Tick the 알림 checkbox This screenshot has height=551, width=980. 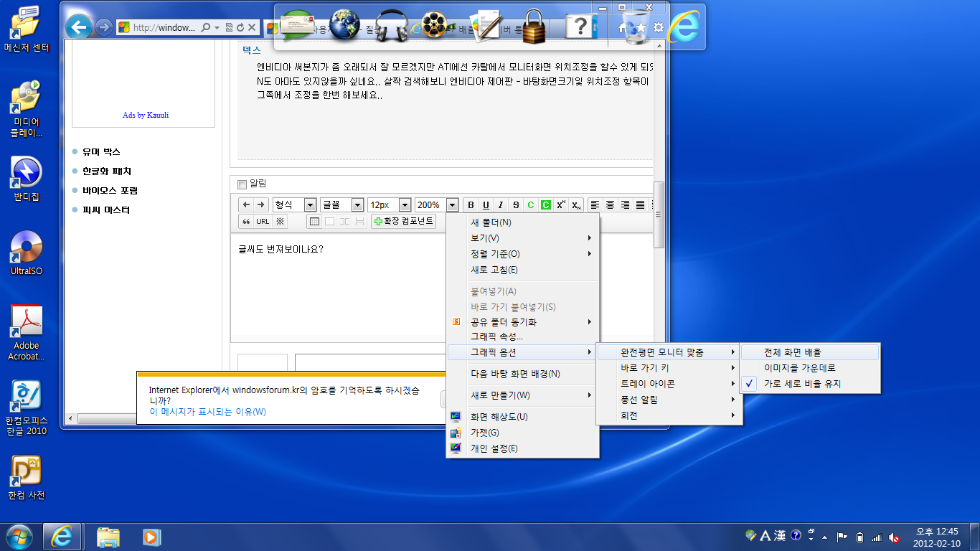[x=242, y=184]
